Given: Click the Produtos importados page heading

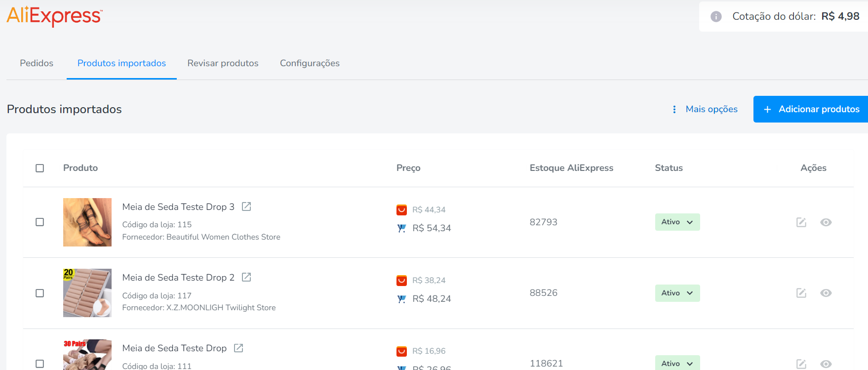Looking at the screenshot, I should pos(64,109).
